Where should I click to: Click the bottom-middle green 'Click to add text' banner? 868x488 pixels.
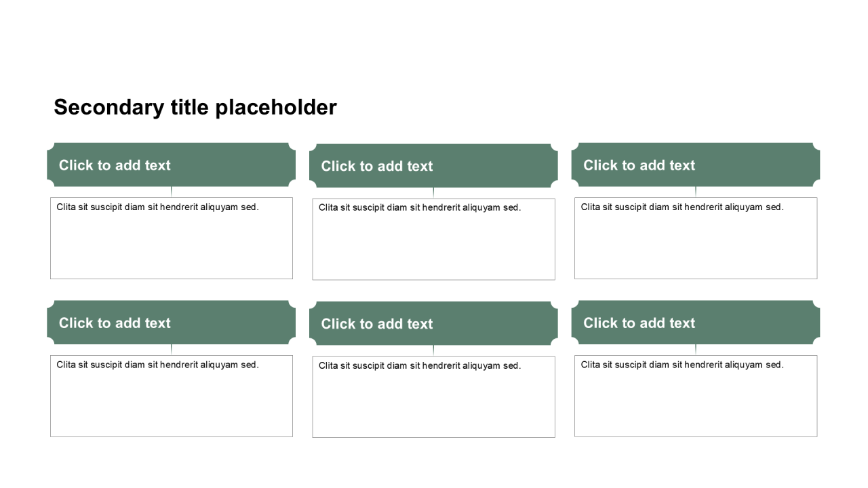[433, 323]
